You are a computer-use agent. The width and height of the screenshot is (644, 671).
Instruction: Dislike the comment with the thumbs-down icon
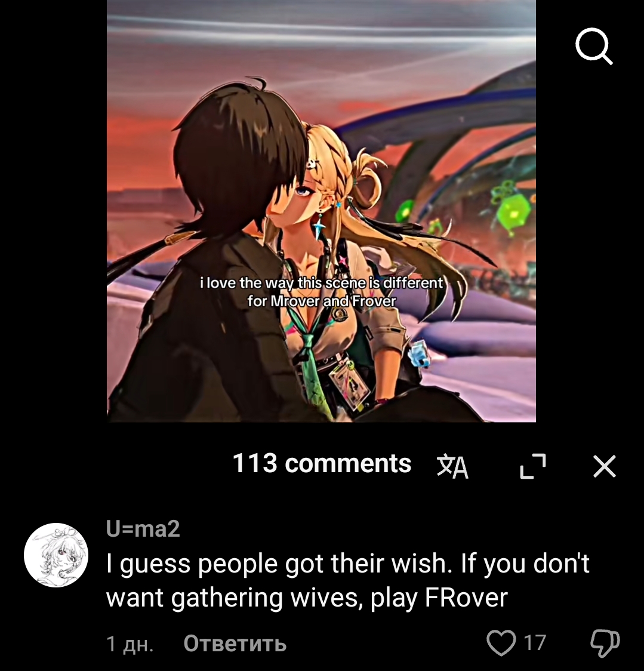(605, 643)
